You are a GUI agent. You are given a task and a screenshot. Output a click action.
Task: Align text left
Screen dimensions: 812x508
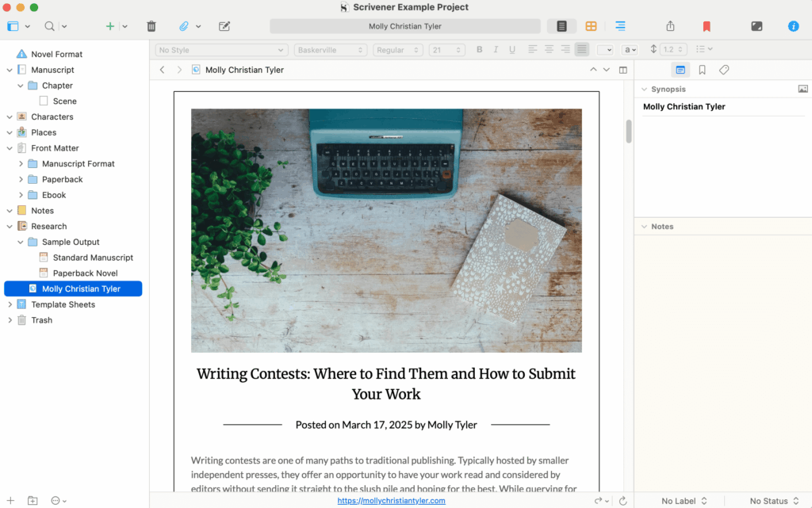[532, 50]
